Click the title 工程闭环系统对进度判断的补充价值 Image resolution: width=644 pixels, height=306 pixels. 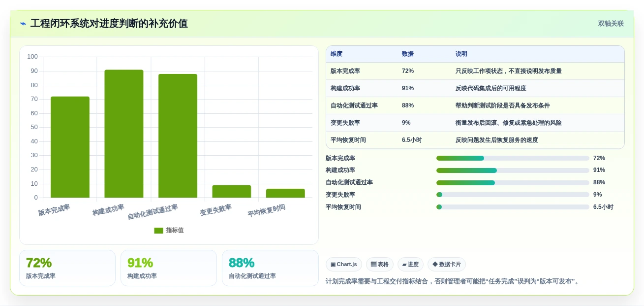[109, 24]
